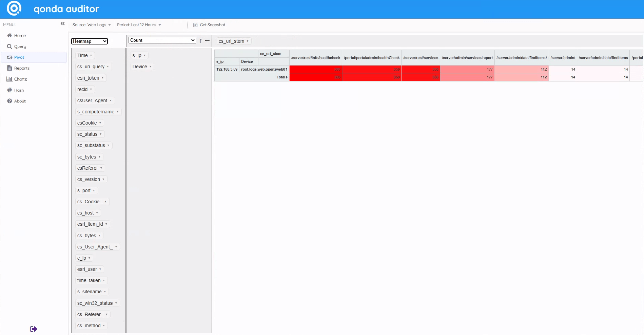
Task: Click the left-arrow toggle next to sort arrow
Action: [x=208, y=40]
